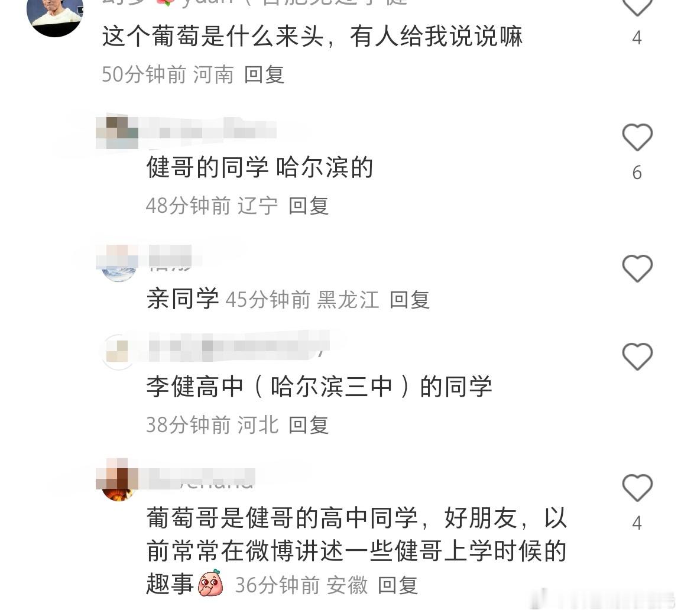This screenshot has width=681, height=616.
Task: Tap 回复 next to 安徽
Action: 397,585
